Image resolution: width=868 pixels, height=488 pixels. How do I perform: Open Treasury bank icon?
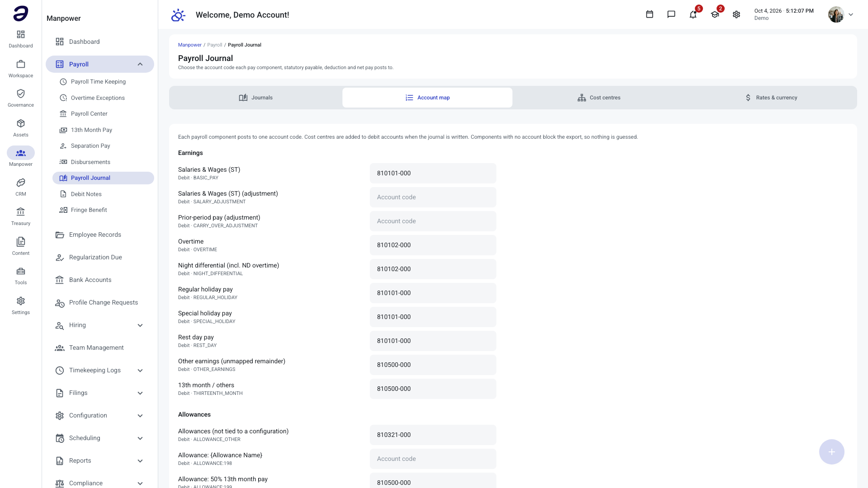point(21,216)
